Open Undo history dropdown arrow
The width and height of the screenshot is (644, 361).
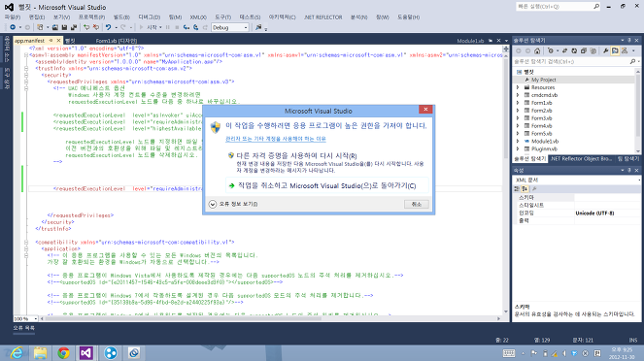(117, 27)
